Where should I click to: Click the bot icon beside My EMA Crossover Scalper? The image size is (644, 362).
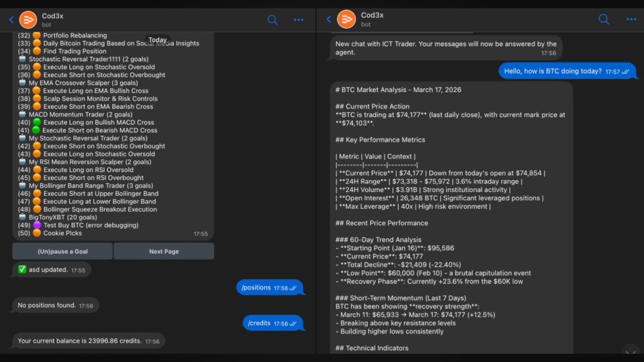pyautogui.click(x=22, y=83)
